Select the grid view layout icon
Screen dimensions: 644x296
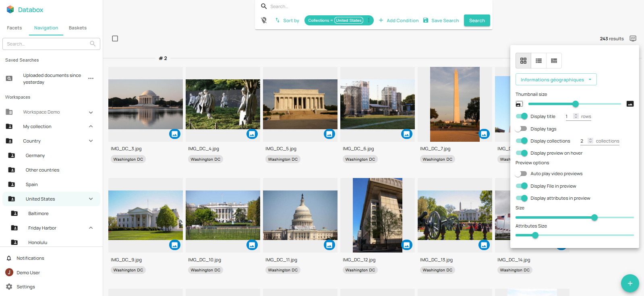click(523, 61)
